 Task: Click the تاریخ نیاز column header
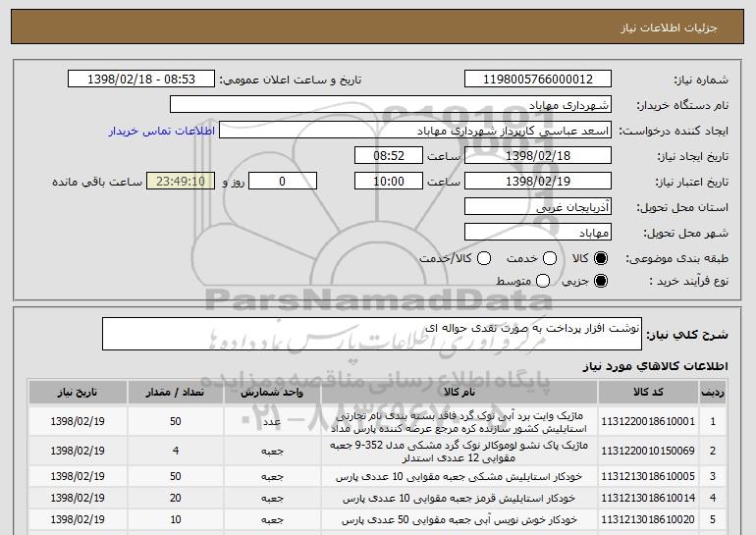tap(78, 393)
